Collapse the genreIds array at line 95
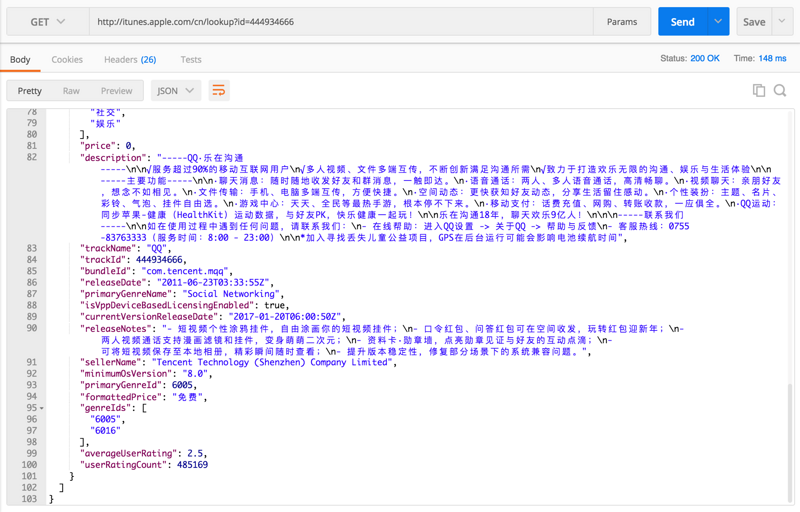This screenshot has height=512, width=800. 41,408
